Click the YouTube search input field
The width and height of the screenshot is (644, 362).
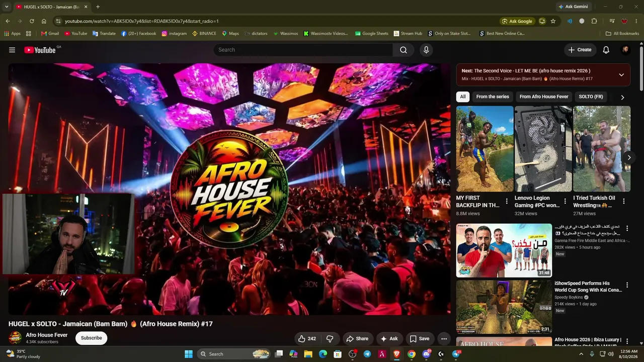tap(303, 50)
